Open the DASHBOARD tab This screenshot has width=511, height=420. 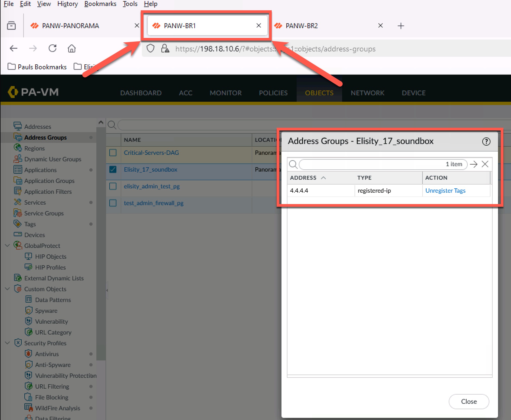141,93
